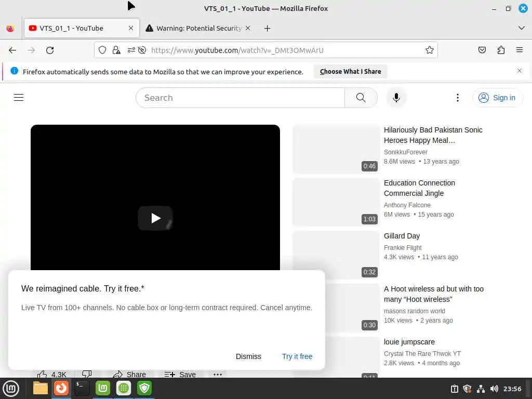Close the Warning Potential Security tab
The image size is (532, 399).
pyautogui.click(x=248, y=28)
